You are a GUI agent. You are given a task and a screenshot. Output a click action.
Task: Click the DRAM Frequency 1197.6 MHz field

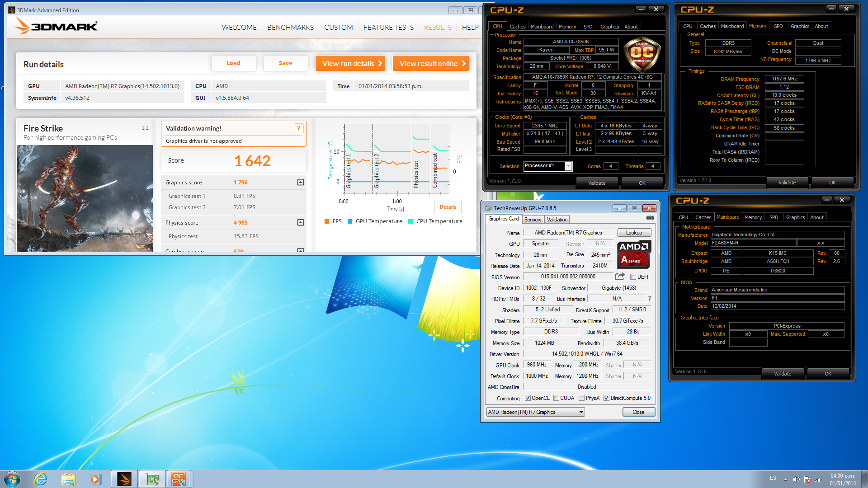(x=784, y=79)
